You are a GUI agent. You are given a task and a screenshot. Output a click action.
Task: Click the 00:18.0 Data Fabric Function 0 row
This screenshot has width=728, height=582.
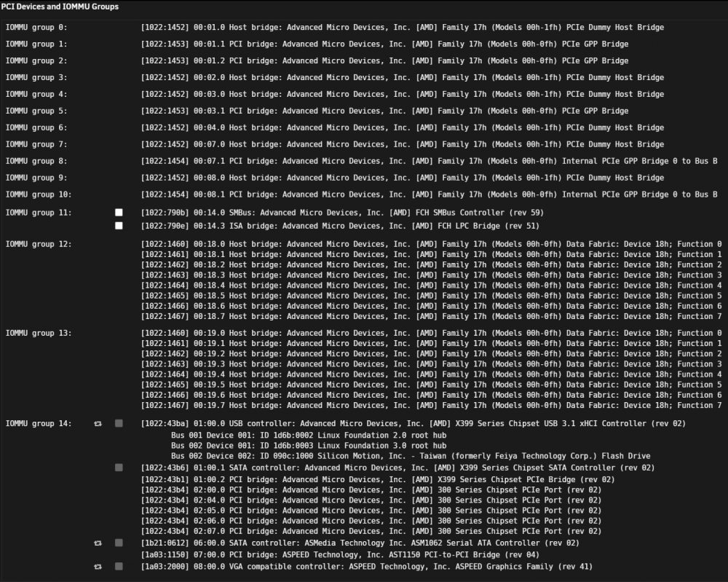click(x=432, y=244)
